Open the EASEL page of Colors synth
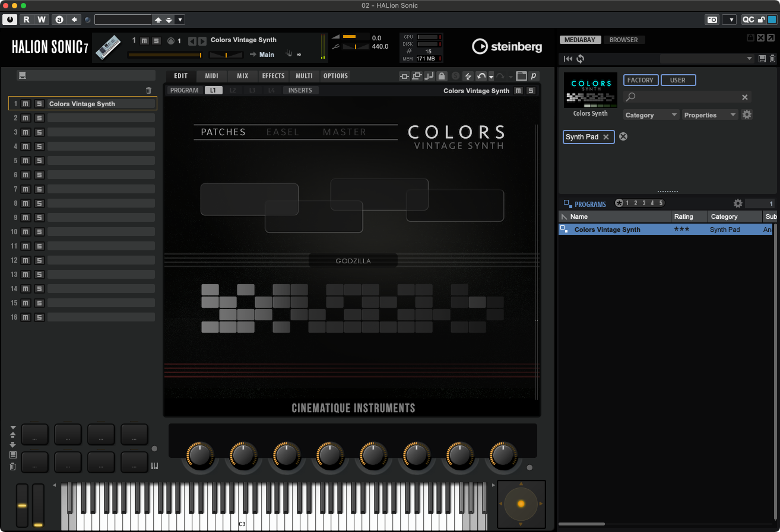Viewport: 780px width, 532px height. [x=283, y=132]
